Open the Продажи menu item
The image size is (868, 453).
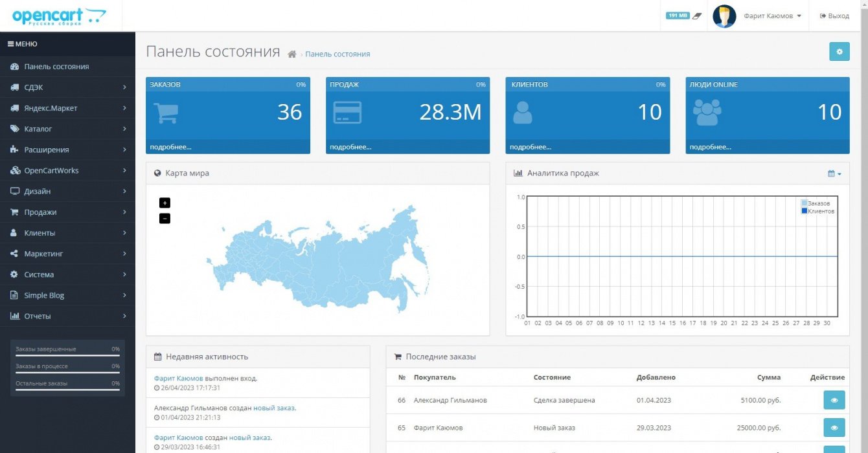[67, 212]
